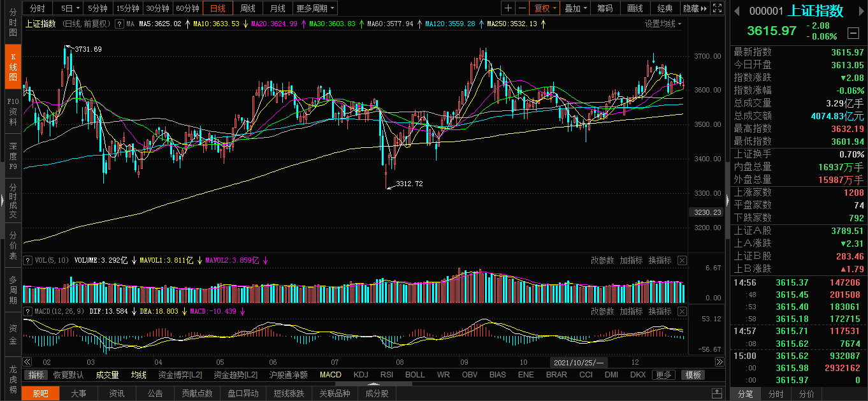Click the zoom in plus icon
Image resolution: width=868 pixels, height=401 pixels.
508,8
